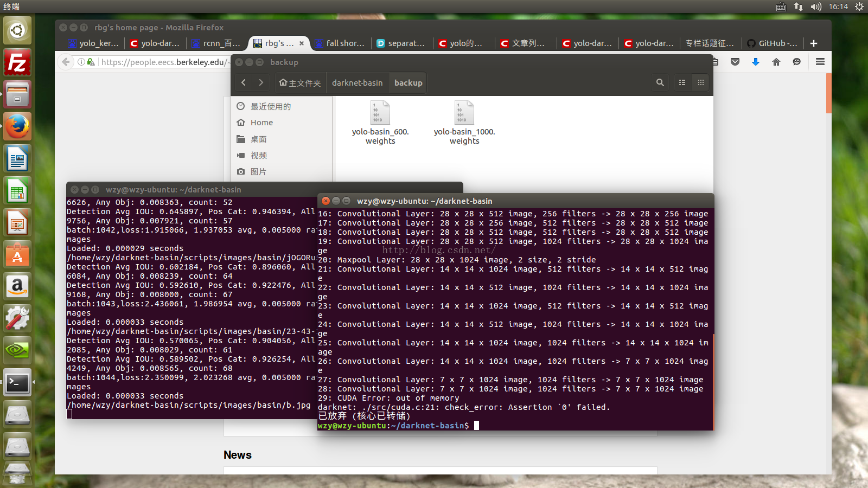Open Firefox from the dock

(x=17, y=126)
